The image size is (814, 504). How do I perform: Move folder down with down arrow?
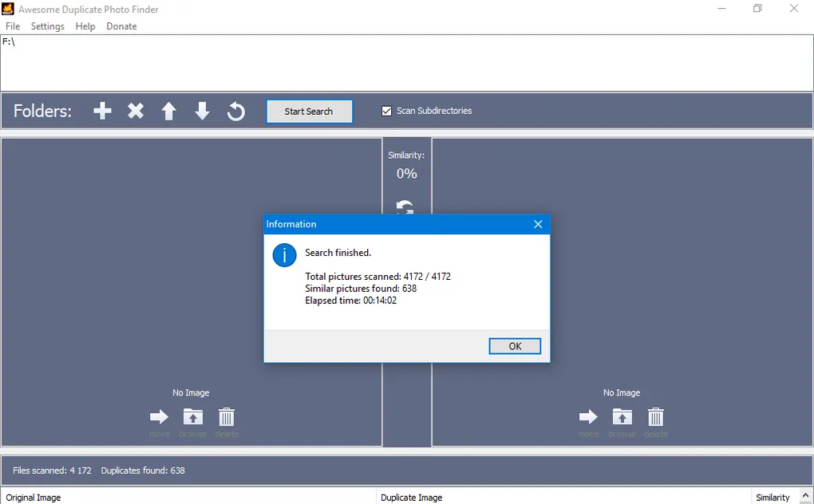(x=203, y=112)
